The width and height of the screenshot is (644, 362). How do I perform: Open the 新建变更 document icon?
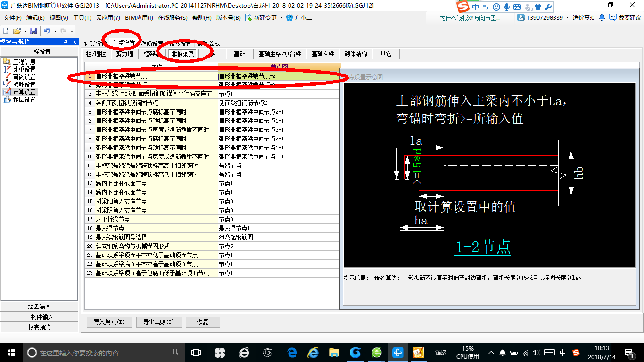tap(249, 18)
